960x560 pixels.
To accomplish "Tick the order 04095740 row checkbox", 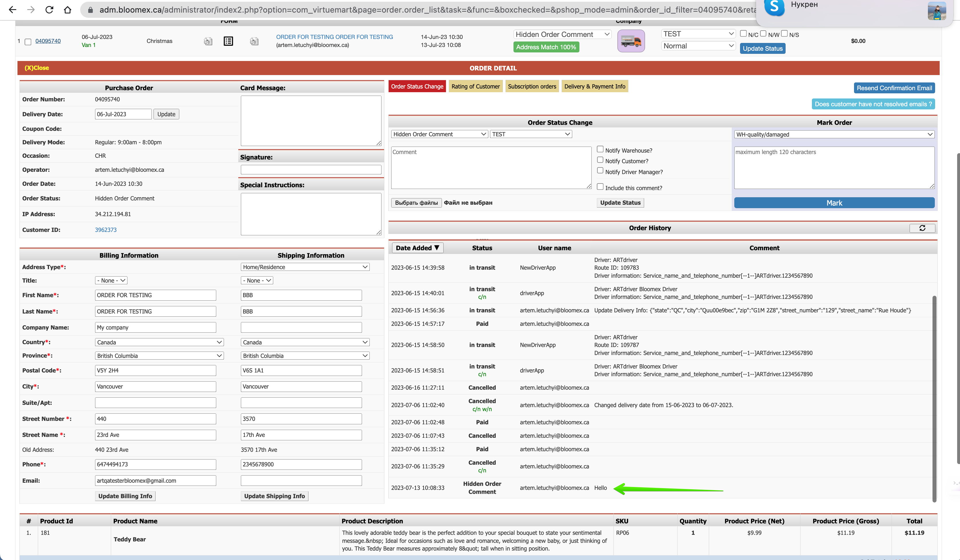I will [x=28, y=42].
